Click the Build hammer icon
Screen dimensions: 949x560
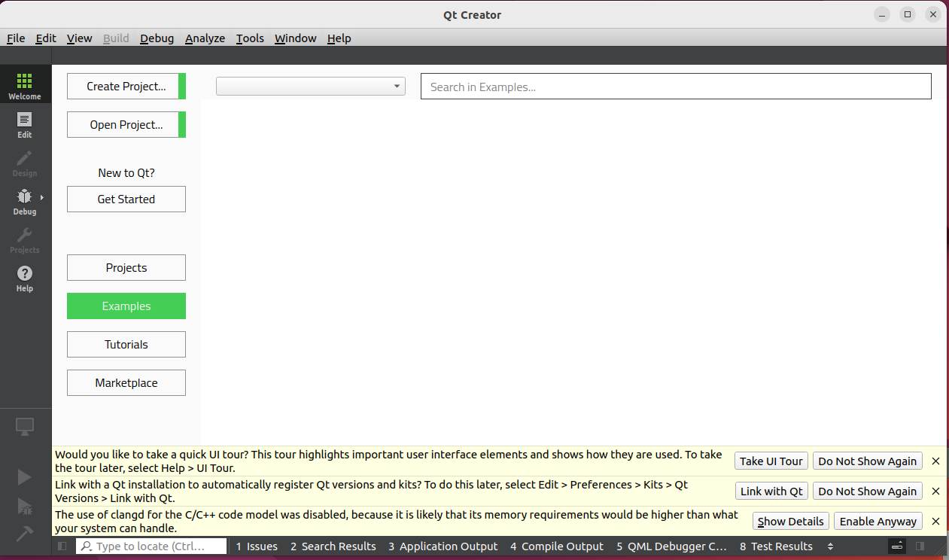pos(25,533)
